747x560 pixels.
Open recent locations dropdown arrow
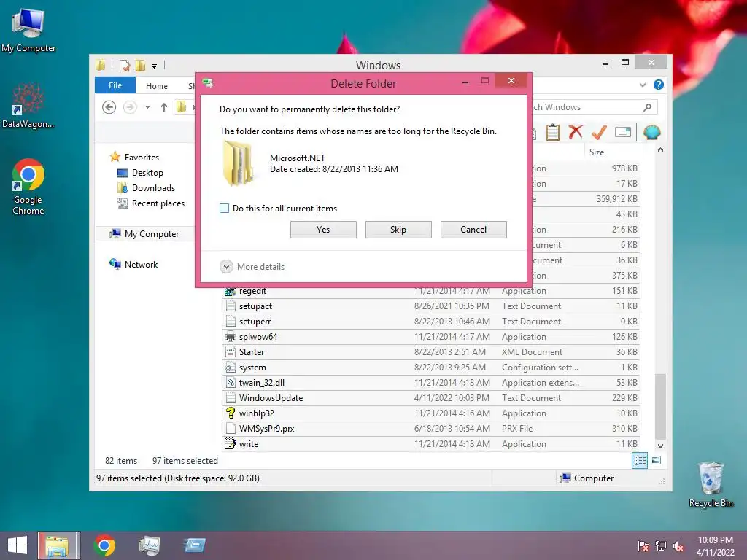coord(147,107)
